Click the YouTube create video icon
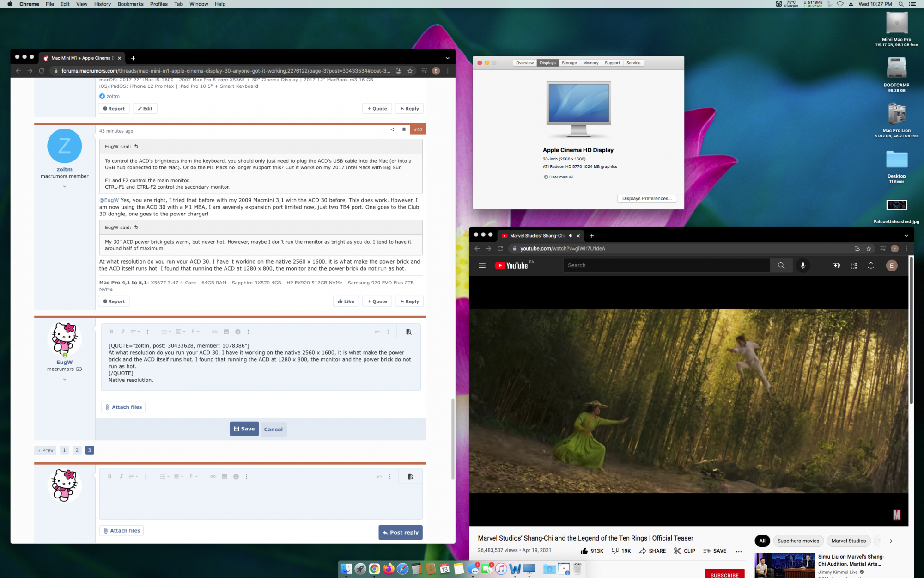924x578 pixels. (x=836, y=265)
